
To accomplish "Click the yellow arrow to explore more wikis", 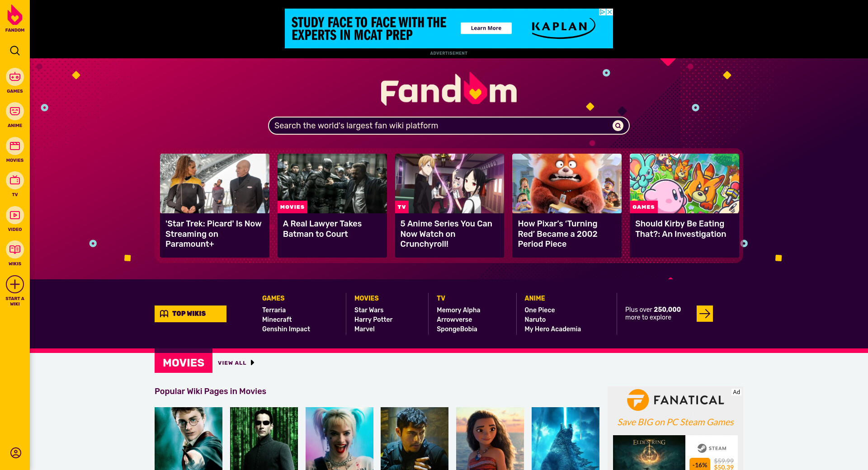I will [x=705, y=314].
